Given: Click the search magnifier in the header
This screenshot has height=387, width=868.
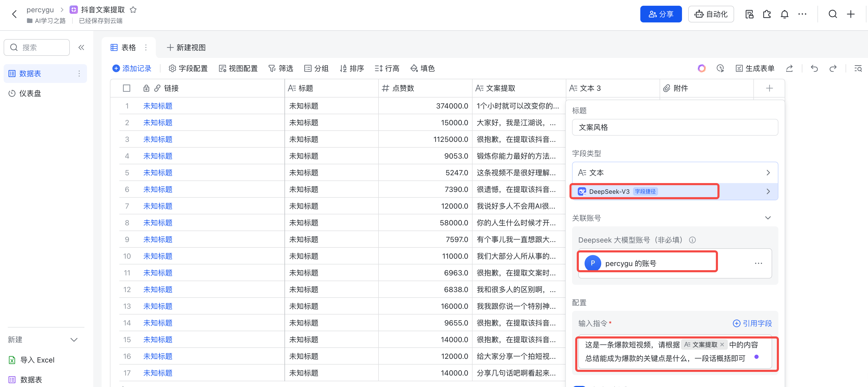Looking at the screenshot, I should [x=833, y=14].
